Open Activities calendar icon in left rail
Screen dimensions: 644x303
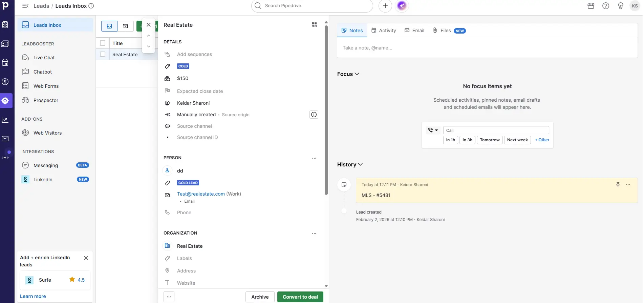(5, 63)
